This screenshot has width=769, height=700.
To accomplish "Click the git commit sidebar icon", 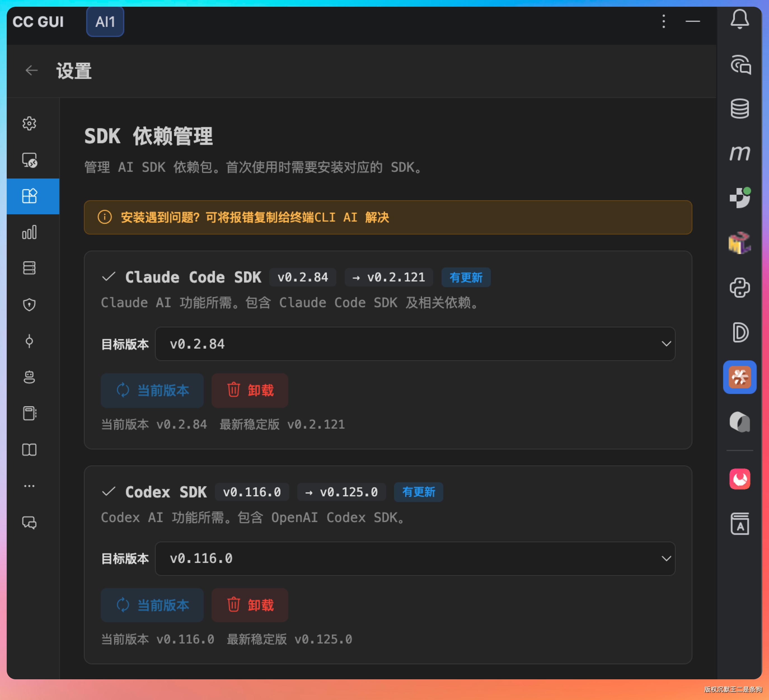I will [x=29, y=341].
